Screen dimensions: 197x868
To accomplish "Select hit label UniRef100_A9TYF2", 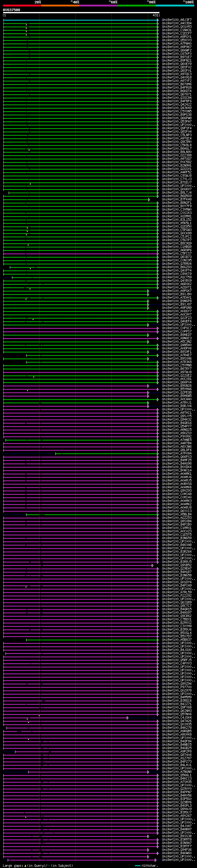I will [x=177, y=81].
